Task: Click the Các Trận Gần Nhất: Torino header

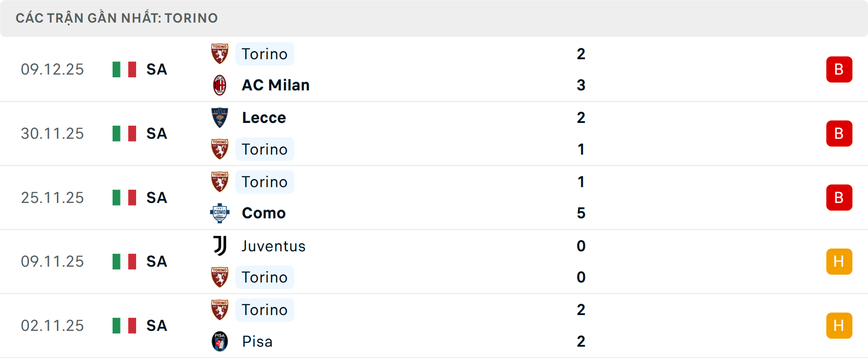Action: pyautogui.click(x=117, y=18)
